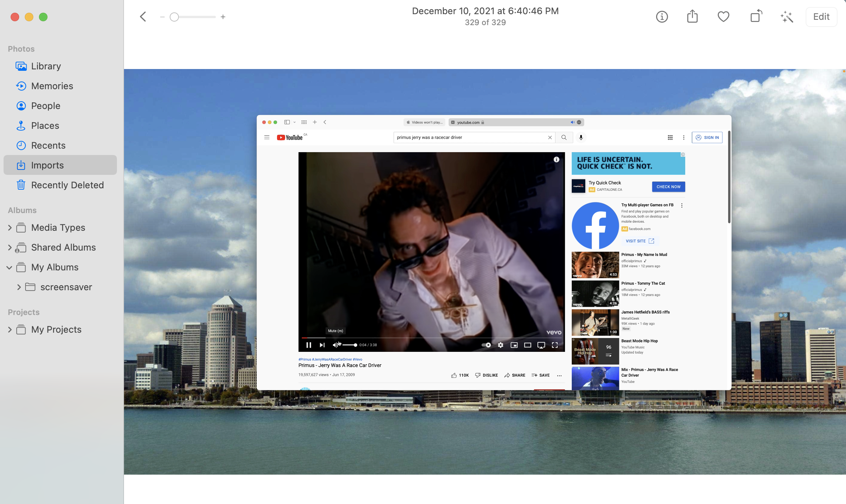Expand the Media Types group
846x504 pixels.
[x=10, y=228]
